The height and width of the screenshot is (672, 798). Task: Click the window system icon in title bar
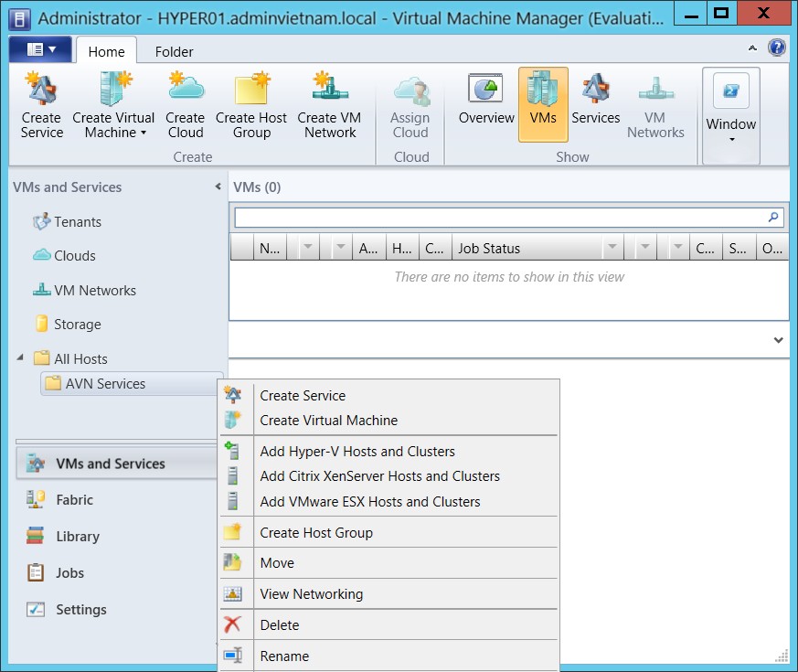tap(19, 19)
